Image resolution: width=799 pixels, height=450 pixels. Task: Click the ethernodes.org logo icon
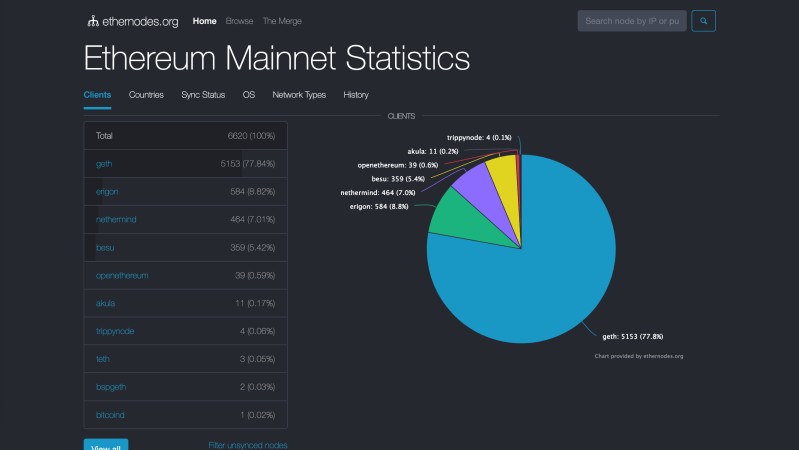(x=93, y=21)
